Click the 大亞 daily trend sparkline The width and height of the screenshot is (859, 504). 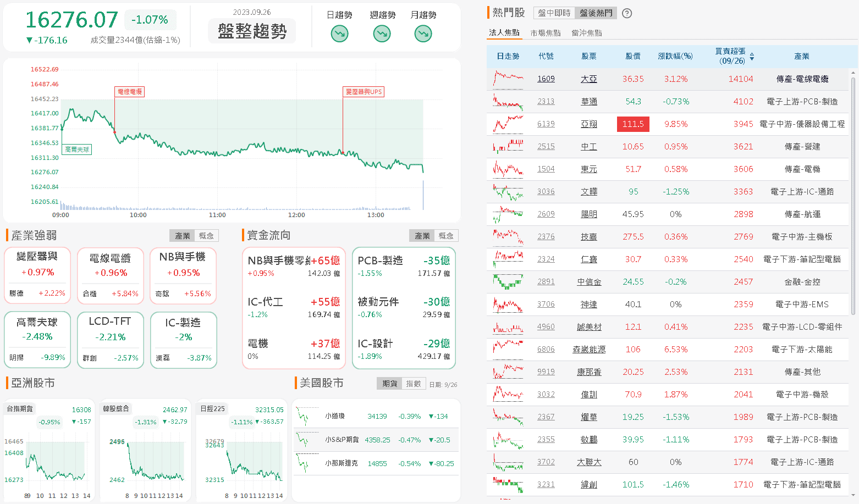click(508, 79)
